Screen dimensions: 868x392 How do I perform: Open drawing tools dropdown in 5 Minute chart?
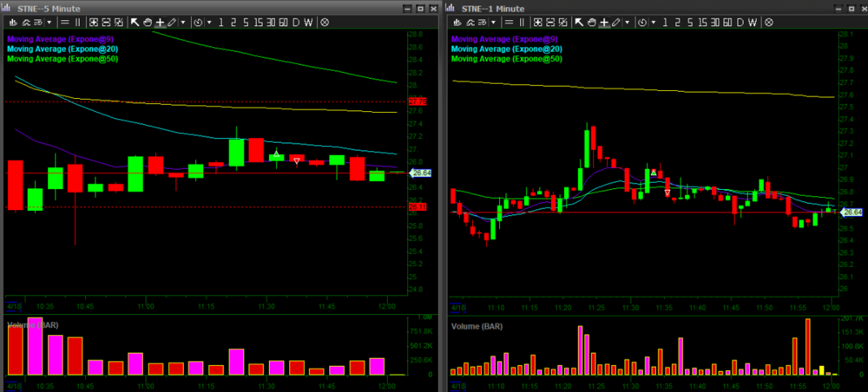tap(182, 22)
